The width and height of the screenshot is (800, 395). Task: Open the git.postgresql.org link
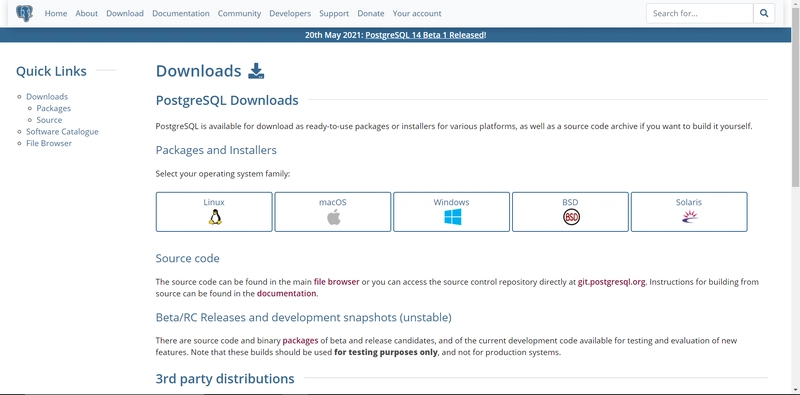point(612,282)
